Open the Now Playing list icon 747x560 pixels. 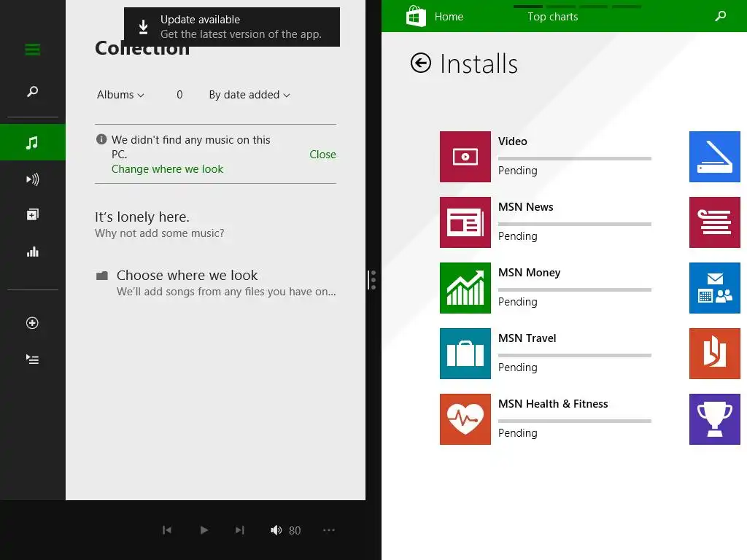tap(32, 359)
